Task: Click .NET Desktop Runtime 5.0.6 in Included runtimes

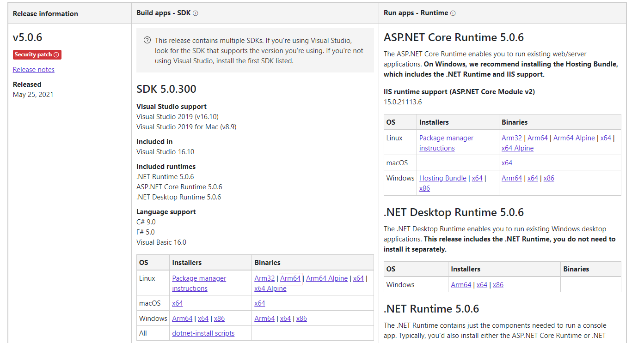Action: 178,197
